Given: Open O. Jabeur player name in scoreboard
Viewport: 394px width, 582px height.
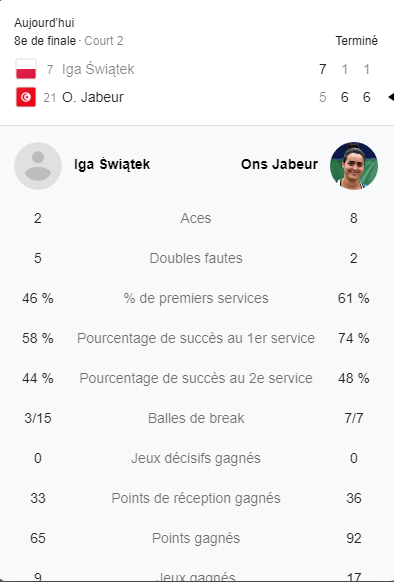Looking at the screenshot, I should click(93, 97).
